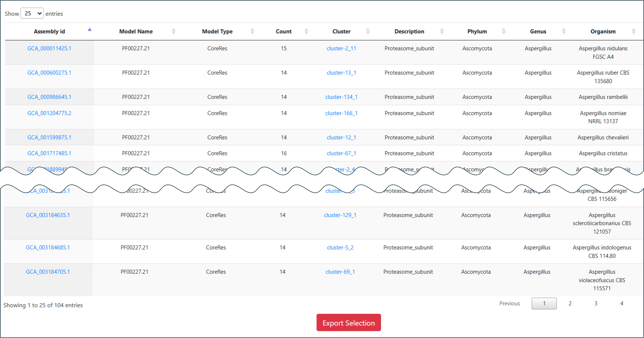This screenshot has width=644, height=338.
Task: Click the Model Type sort arrows icon
Action: point(252,31)
